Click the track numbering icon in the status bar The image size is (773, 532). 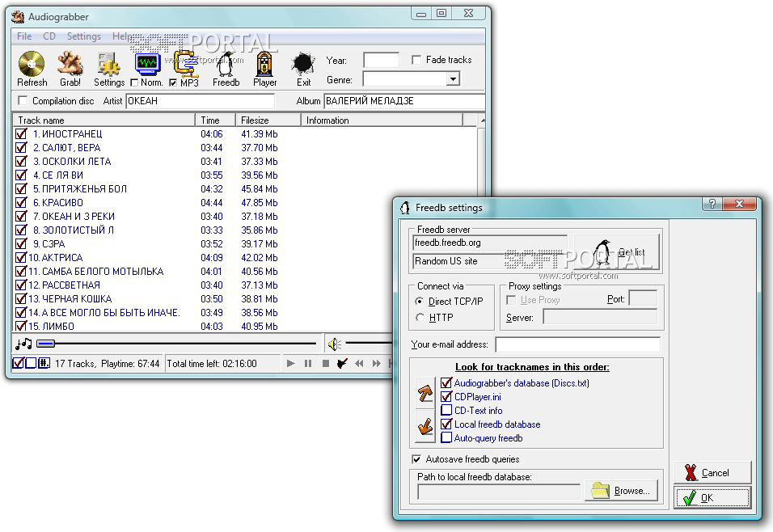(x=44, y=363)
